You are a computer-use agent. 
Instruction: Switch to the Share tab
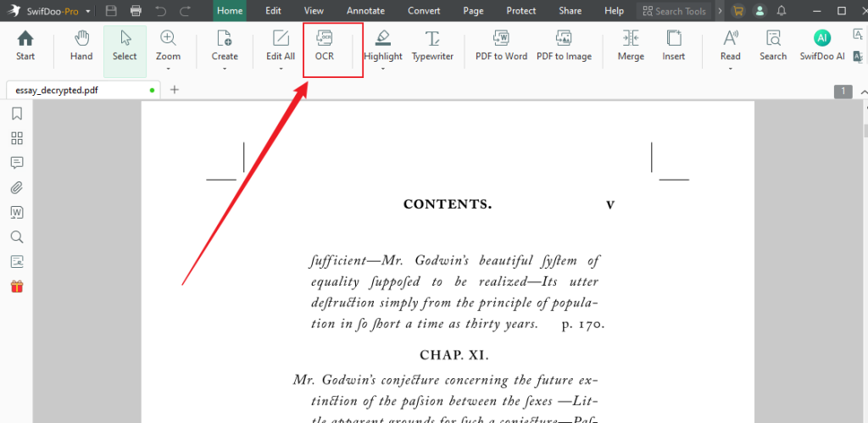pyautogui.click(x=570, y=10)
